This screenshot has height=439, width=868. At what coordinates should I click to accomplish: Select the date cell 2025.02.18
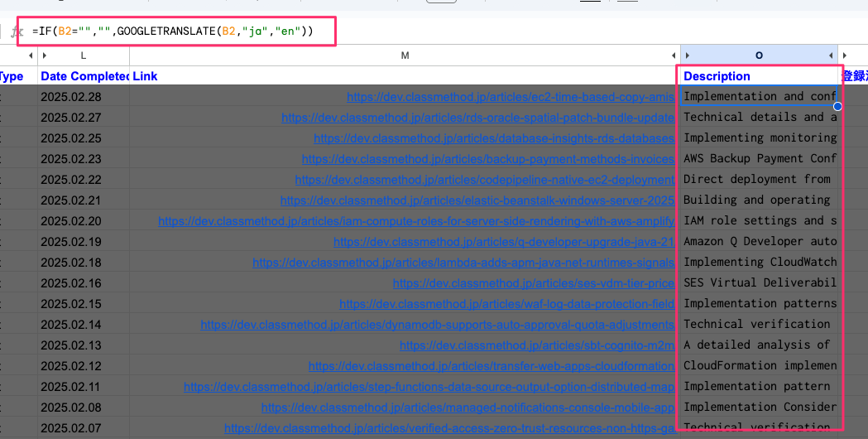pos(84,263)
